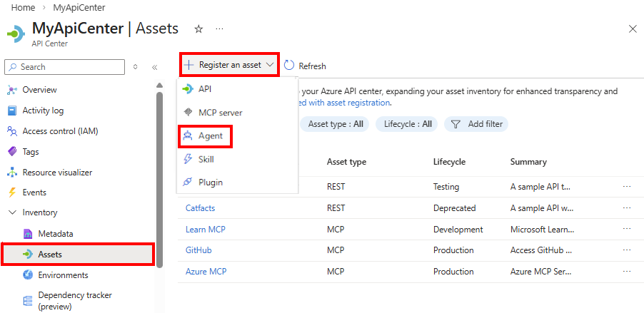Click the Metadata icon under Inventory
This screenshot has height=313, width=644.
[x=28, y=234]
